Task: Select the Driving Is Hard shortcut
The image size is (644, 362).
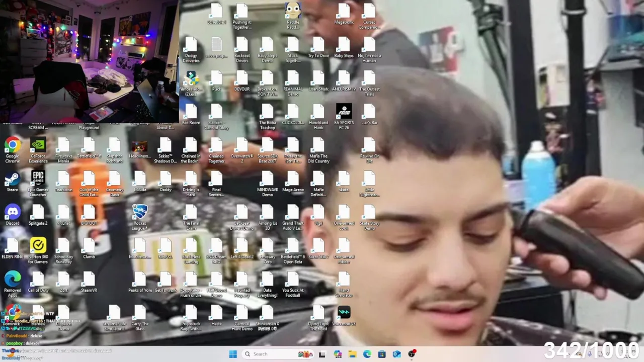Action: pyautogui.click(x=191, y=184)
